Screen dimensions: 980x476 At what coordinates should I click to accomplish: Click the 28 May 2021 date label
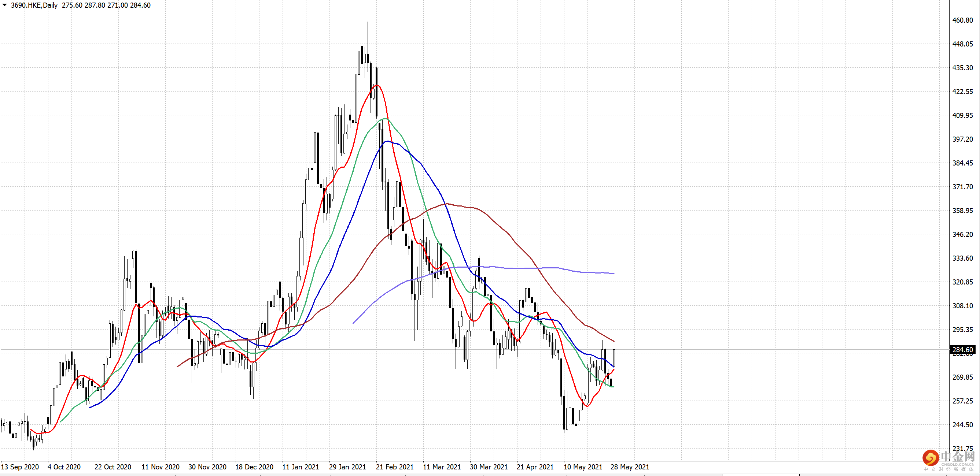pos(630,467)
